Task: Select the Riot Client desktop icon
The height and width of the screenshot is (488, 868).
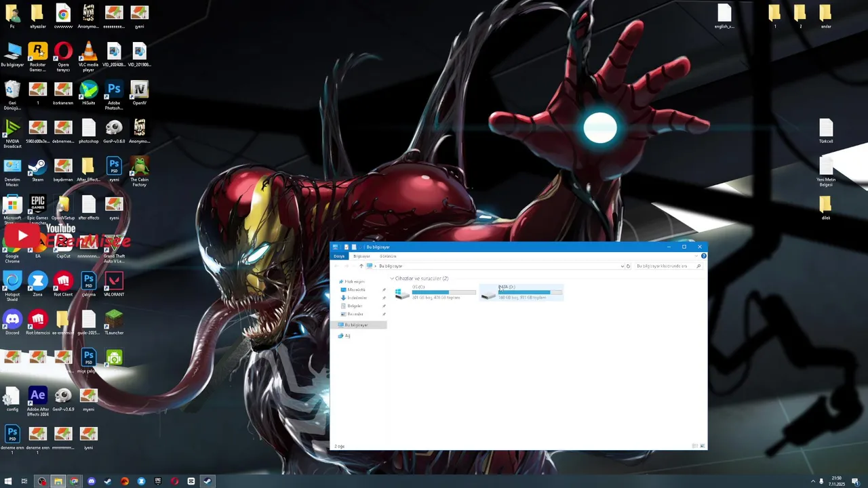Action: coord(63,284)
